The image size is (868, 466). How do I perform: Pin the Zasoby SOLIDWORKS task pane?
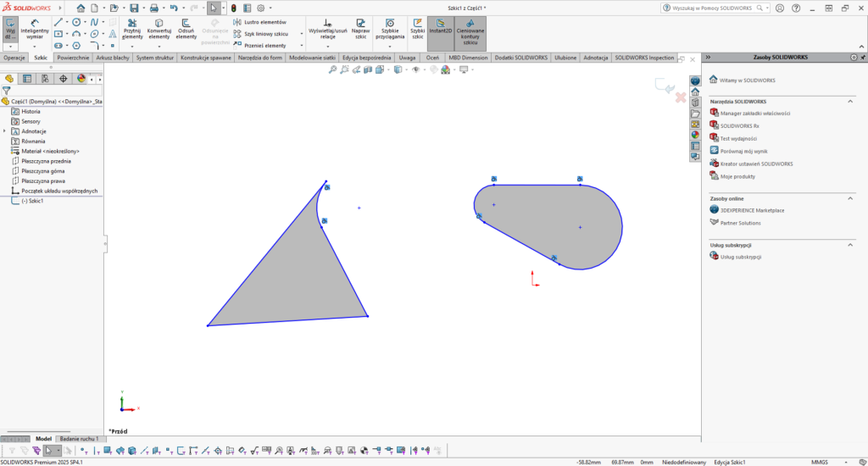(x=860, y=58)
